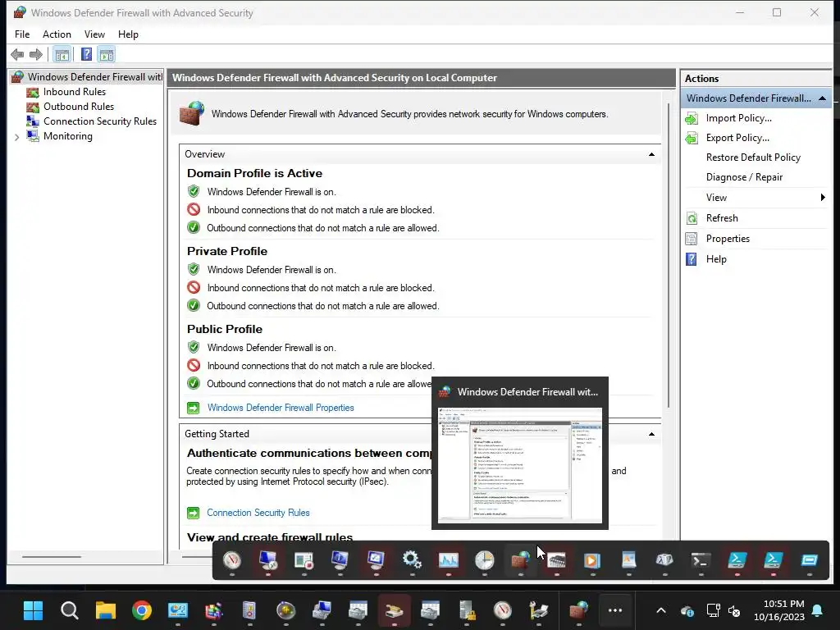The width and height of the screenshot is (840, 630).
Task: Open Task Scheduler clock icon in overflow panel
Action: 484,560
